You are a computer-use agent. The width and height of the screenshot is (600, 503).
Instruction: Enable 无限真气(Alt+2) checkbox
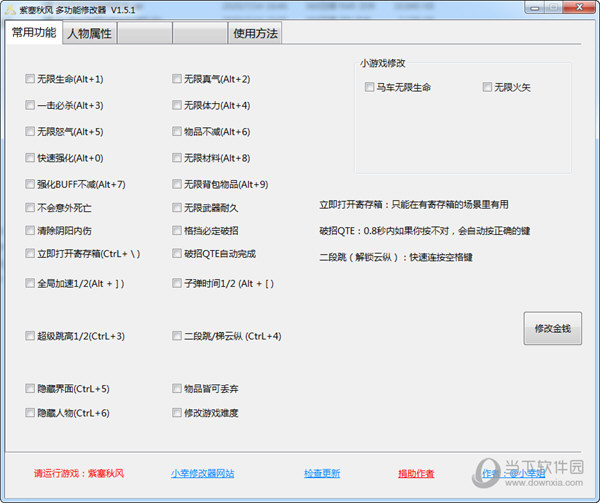177,79
